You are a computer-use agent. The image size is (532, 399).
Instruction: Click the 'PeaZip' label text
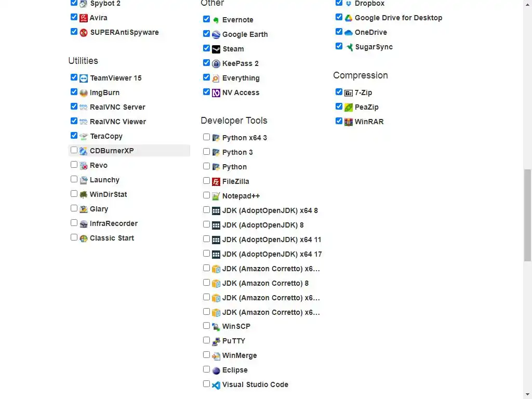click(x=366, y=108)
